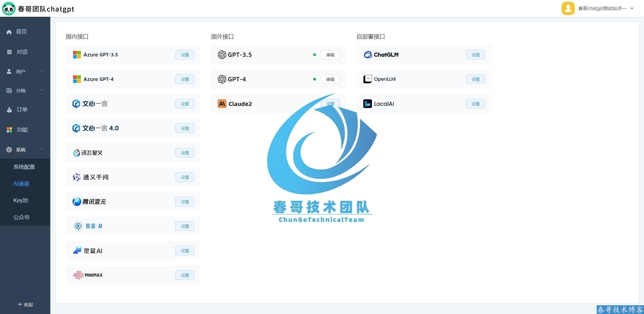The width and height of the screenshot is (644, 314).
Task: Click the 国内接口 section heading
Action: 77,37
